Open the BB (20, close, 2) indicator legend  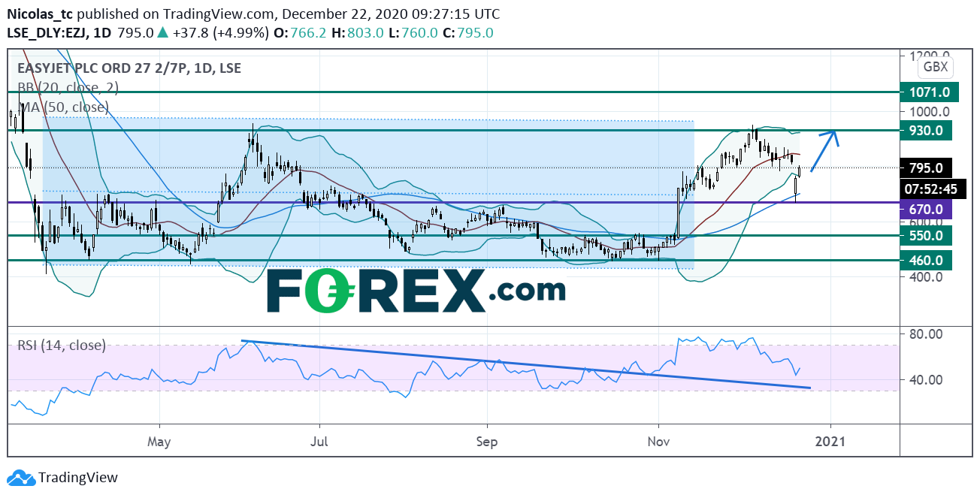68,87
